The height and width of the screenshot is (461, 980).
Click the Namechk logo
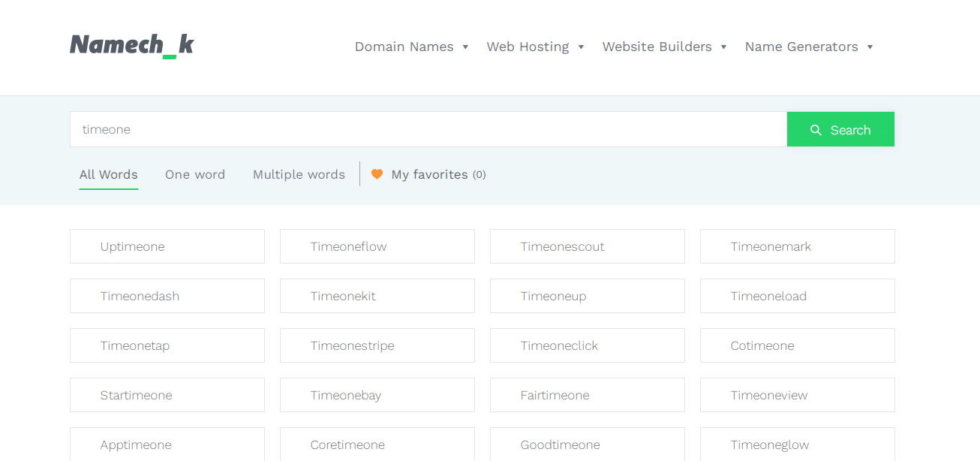click(x=131, y=46)
